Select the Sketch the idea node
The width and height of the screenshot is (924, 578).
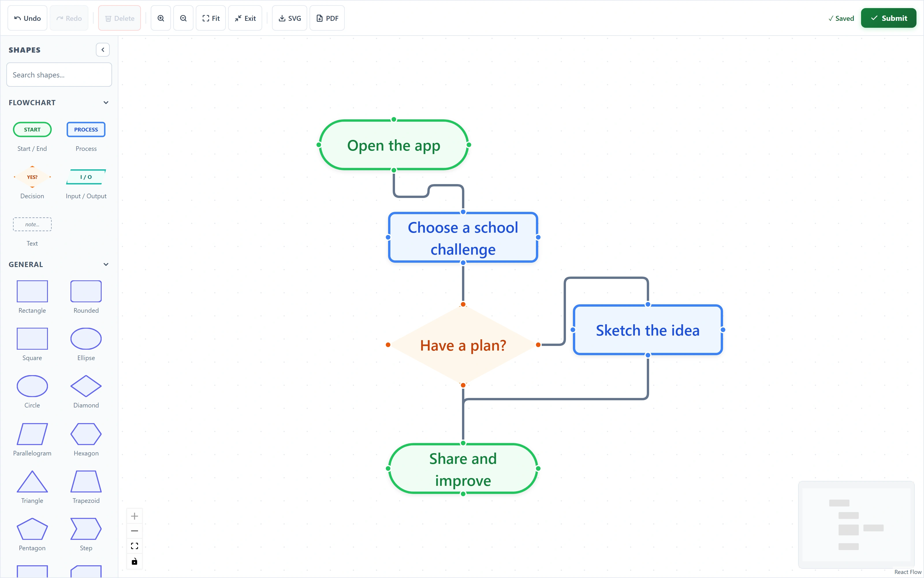(648, 330)
